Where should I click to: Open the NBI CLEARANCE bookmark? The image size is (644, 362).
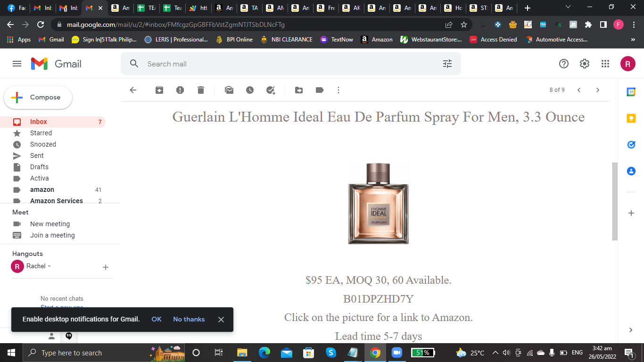[x=286, y=40]
